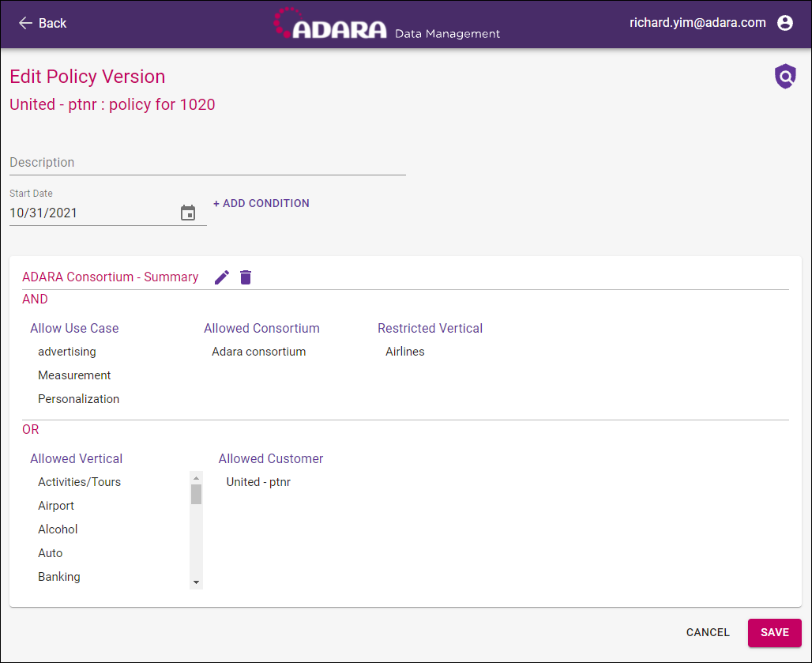Click the 'Allowed Consortium' heading
The image size is (812, 663).
(261, 329)
